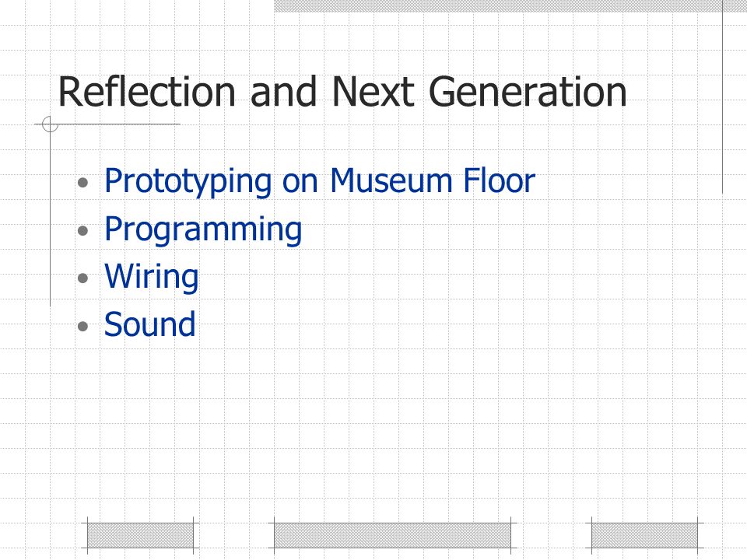Select the "Programming" bullet text
The height and width of the screenshot is (560, 747).
point(203,230)
